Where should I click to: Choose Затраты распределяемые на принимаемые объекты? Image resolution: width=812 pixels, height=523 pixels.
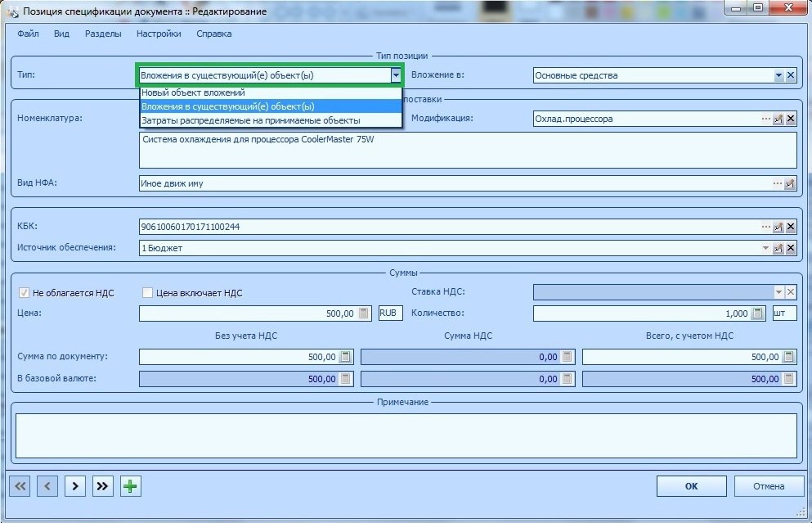click(x=271, y=120)
